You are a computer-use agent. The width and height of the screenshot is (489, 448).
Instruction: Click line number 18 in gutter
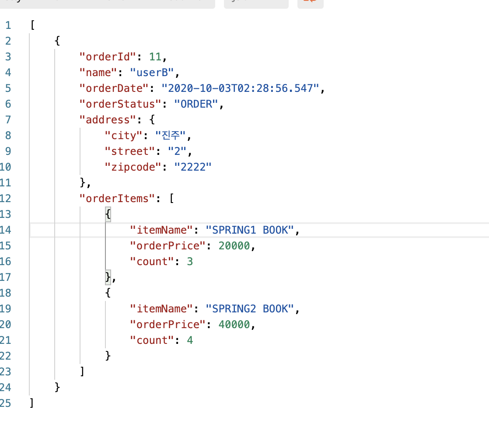[x=6, y=293]
